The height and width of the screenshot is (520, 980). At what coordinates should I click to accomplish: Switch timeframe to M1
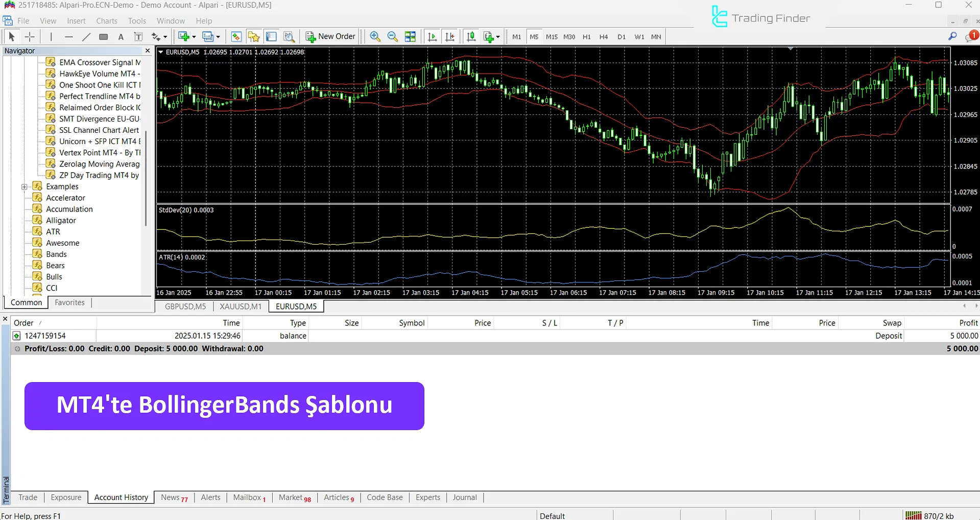point(517,37)
